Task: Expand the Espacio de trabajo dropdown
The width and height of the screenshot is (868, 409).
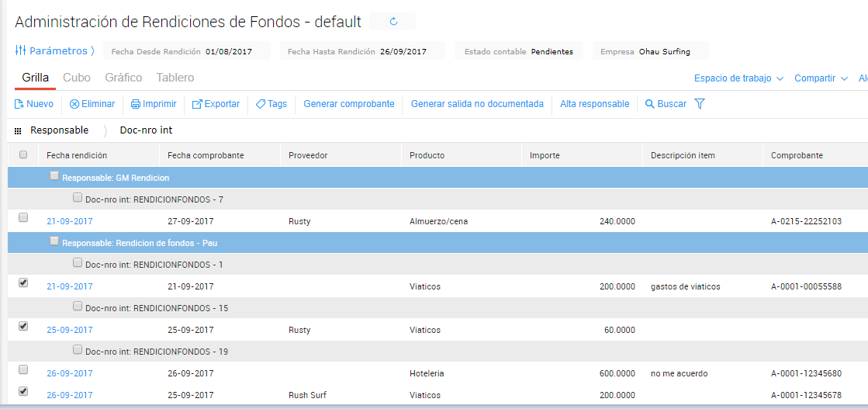Action: [x=738, y=78]
